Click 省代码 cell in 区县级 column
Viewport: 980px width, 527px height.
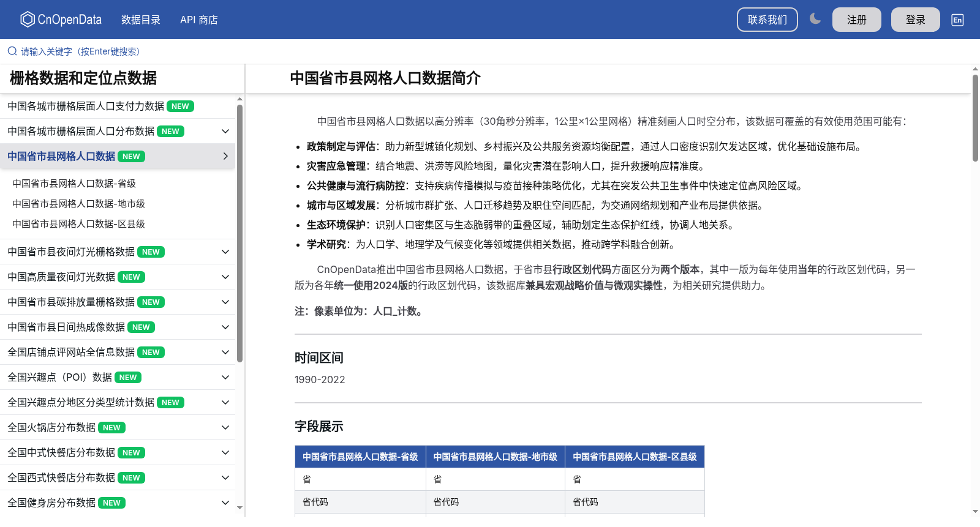click(635, 502)
